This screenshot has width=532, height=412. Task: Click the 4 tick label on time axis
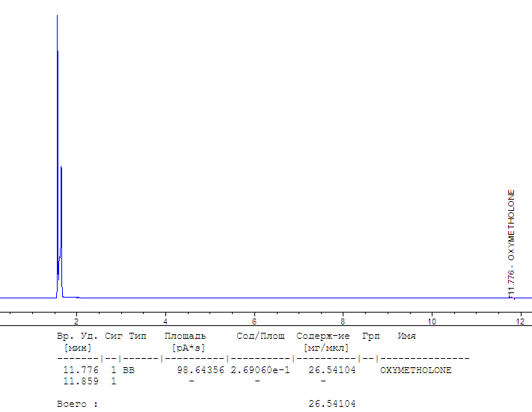[165, 321]
